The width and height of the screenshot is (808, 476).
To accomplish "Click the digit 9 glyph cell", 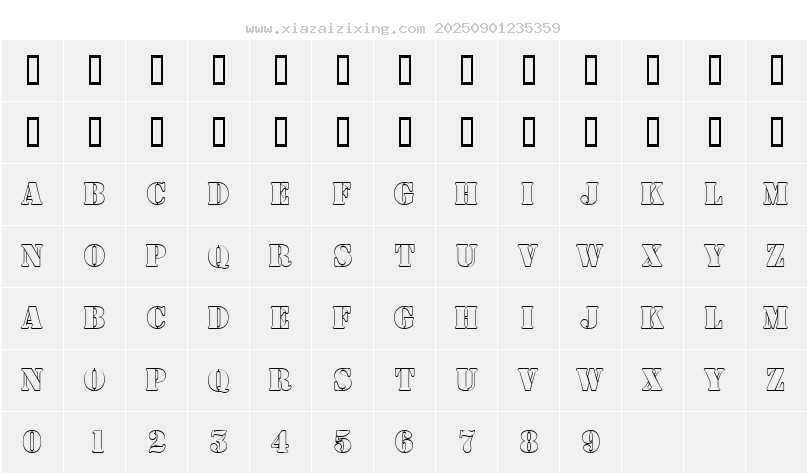I will pos(591,442).
